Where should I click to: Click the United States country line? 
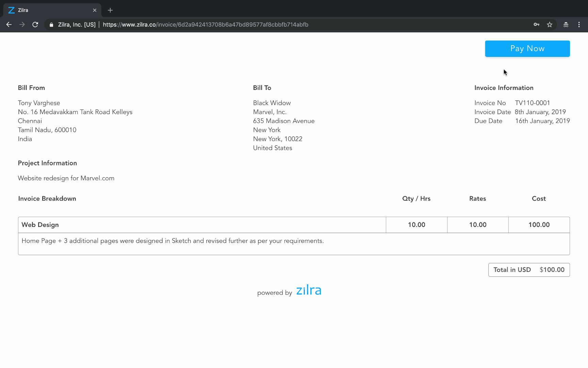coord(273,148)
